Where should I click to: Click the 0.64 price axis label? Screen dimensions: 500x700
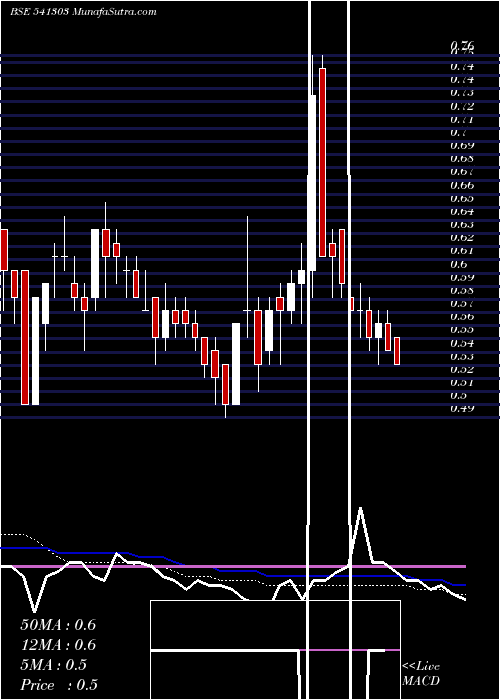click(462, 211)
